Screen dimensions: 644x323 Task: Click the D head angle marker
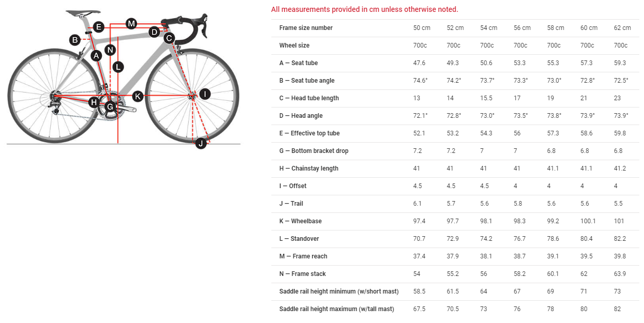[154, 32]
